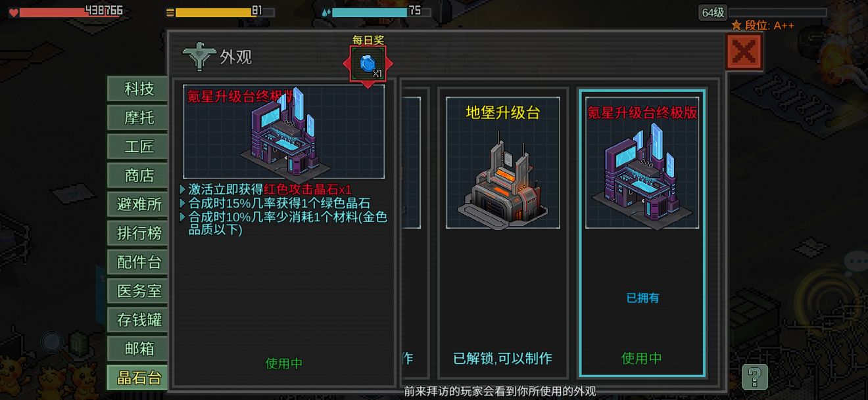Close the 外观 panel with the red X

(744, 52)
